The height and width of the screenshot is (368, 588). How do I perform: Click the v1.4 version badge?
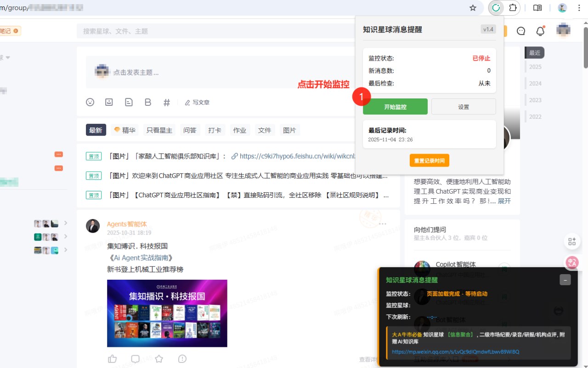click(488, 29)
